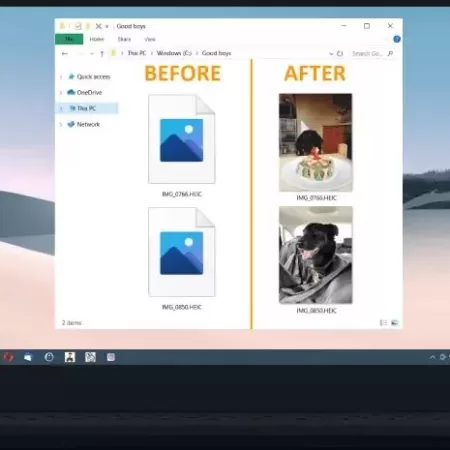Open the Quick Access Toolbar customize dropdown

[107, 26]
